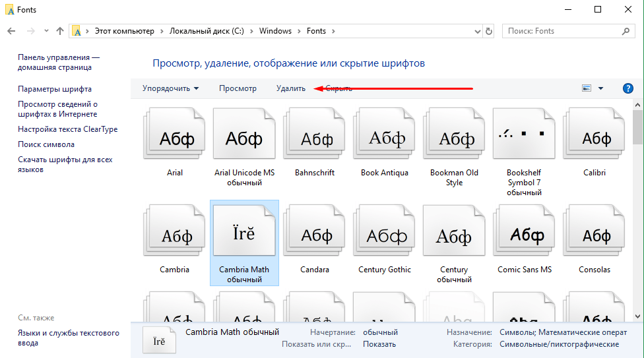Expand the address bar history dropdown

(x=477, y=31)
